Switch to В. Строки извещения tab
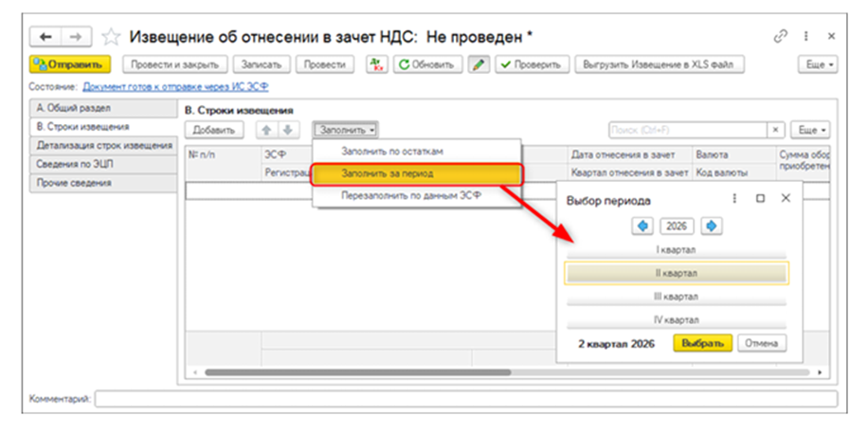 pos(103,127)
